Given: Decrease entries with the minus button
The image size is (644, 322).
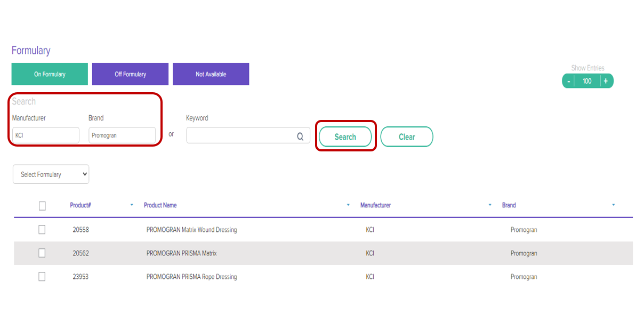Looking at the screenshot, I should 569,81.
